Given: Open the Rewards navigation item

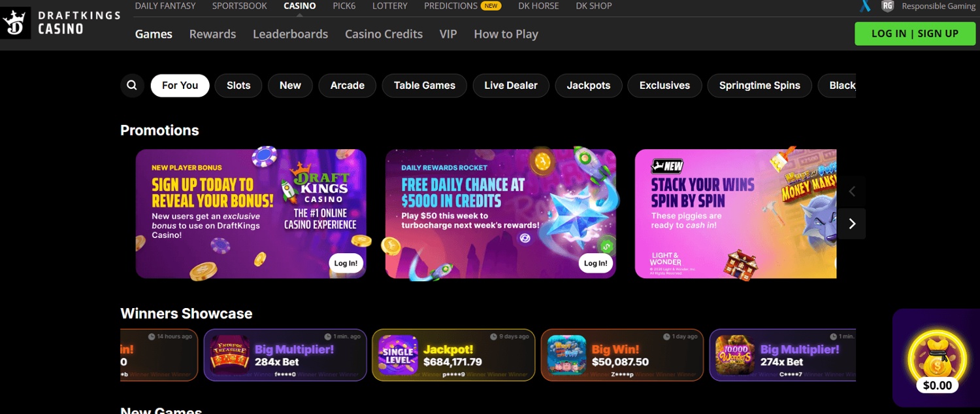Looking at the screenshot, I should point(212,34).
